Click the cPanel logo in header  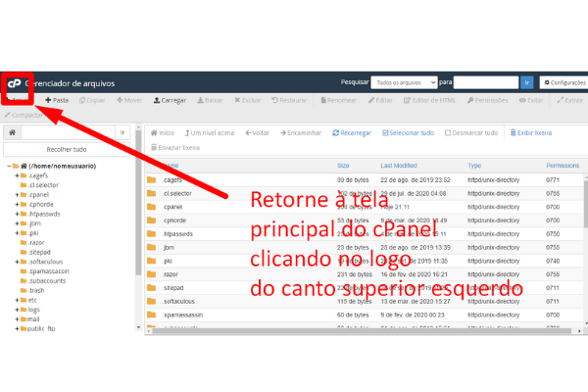(15, 83)
